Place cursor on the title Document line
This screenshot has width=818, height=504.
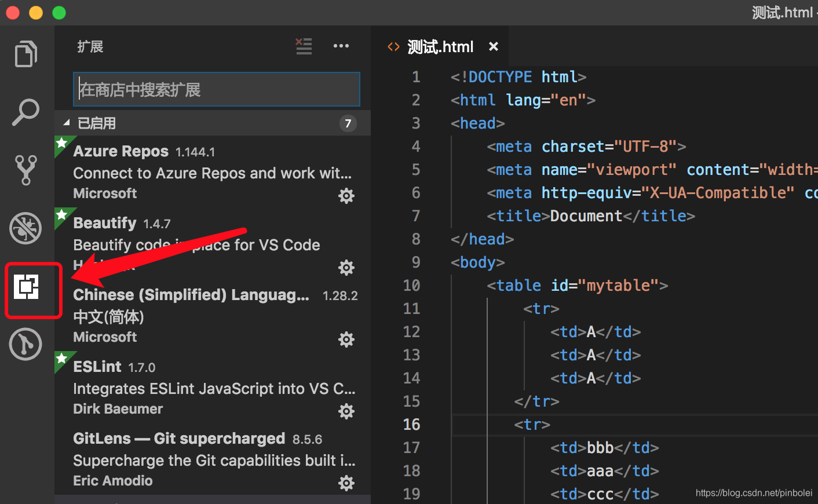pos(591,216)
